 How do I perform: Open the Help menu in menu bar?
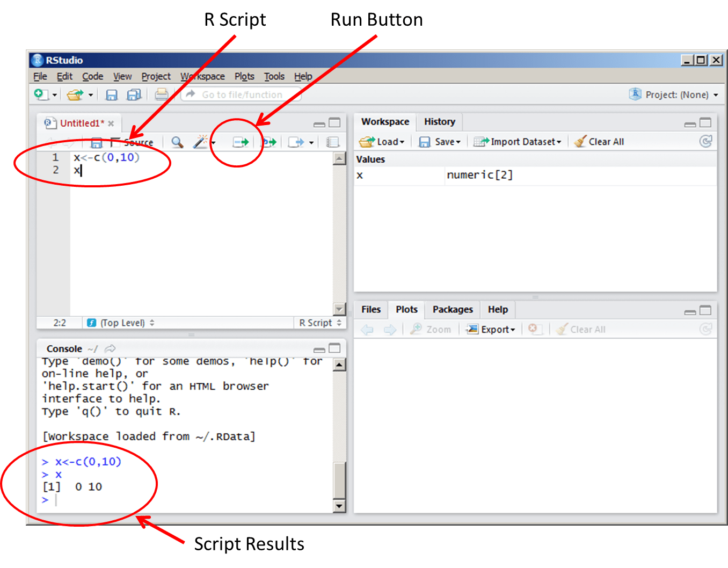(303, 76)
